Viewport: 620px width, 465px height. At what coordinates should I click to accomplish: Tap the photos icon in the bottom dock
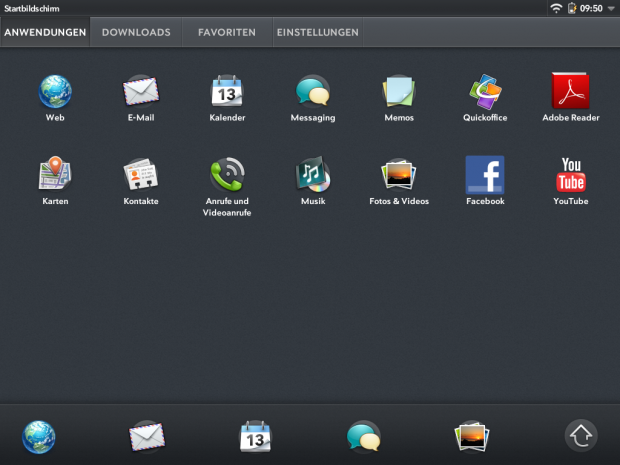(472, 437)
